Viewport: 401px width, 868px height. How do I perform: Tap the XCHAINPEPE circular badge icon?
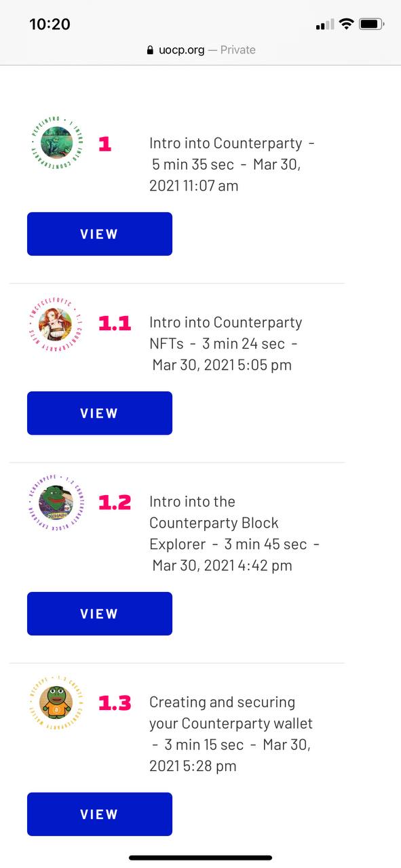pyautogui.click(x=57, y=501)
